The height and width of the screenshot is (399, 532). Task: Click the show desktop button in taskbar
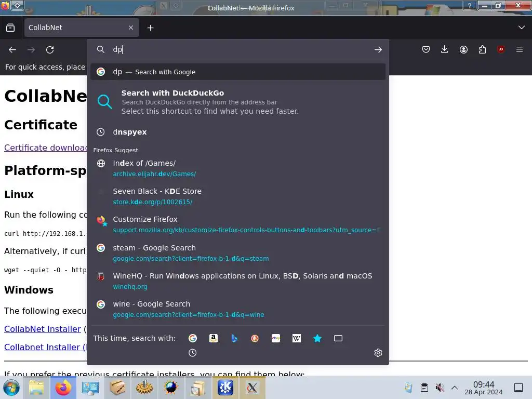pos(518,388)
